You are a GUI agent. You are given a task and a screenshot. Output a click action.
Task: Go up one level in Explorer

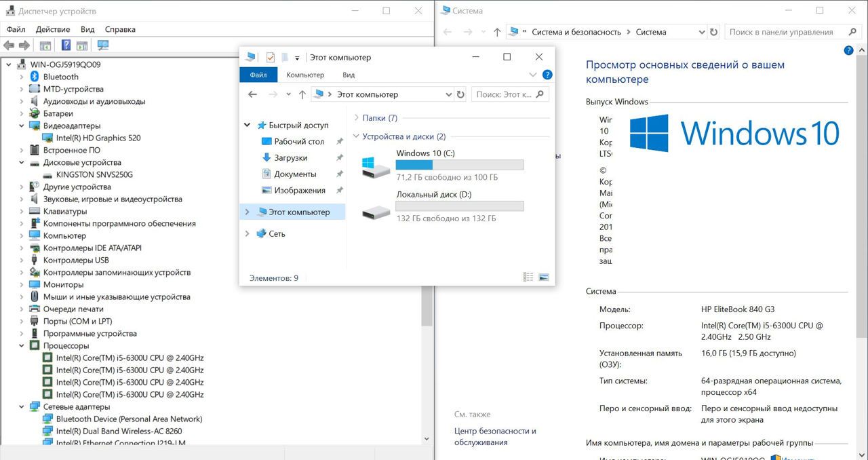click(x=302, y=94)
